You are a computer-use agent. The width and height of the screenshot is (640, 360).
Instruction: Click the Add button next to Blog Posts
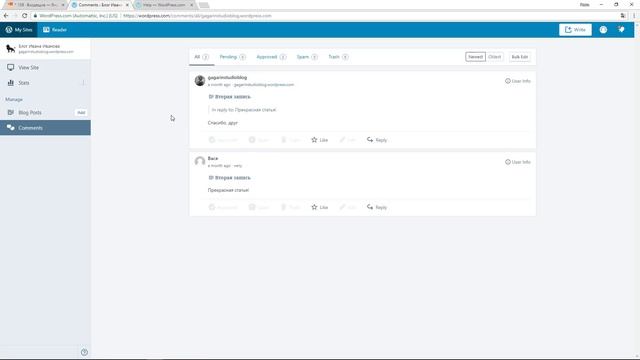[x=81, y=112]
